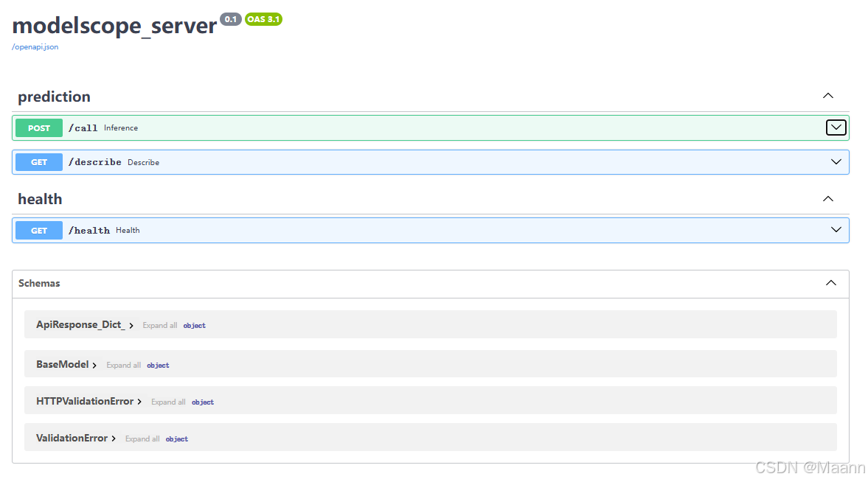The width and height of the screenshot is (868, 482).
Task: Click the object type label on ApiResponse_Dict_
Action: click(x=195, y=325)
